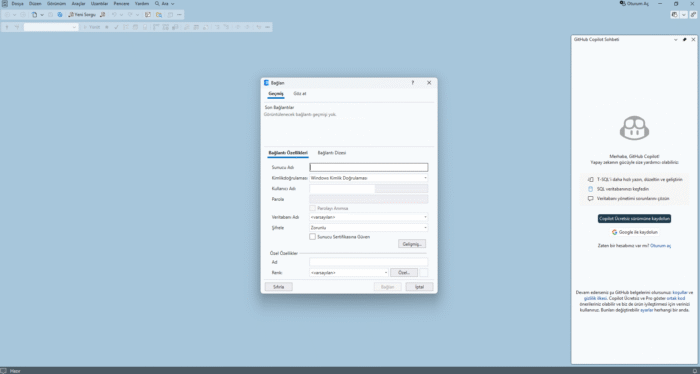Open GitHub Copilot Sohbeti panel options chevron
700x374 pixels.
click(x=675, y=40)
